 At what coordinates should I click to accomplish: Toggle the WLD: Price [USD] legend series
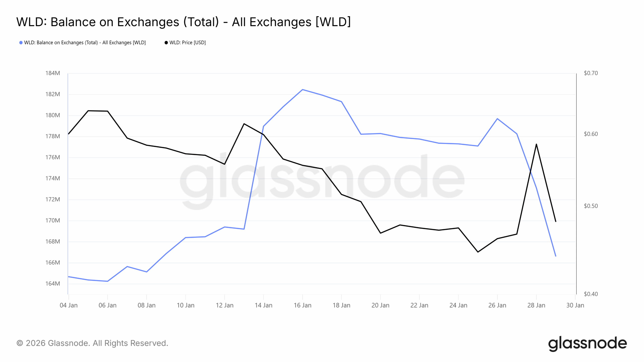[187, 43]
